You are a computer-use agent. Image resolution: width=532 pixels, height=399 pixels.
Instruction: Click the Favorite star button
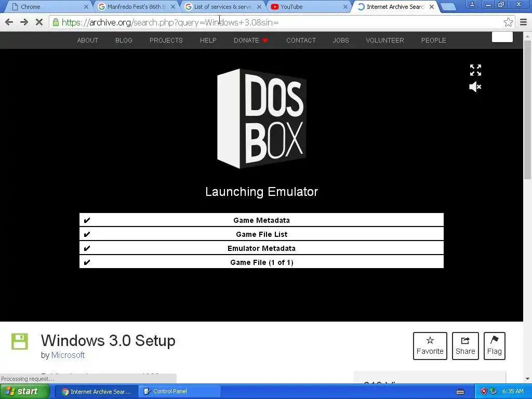tap(430, 345)
